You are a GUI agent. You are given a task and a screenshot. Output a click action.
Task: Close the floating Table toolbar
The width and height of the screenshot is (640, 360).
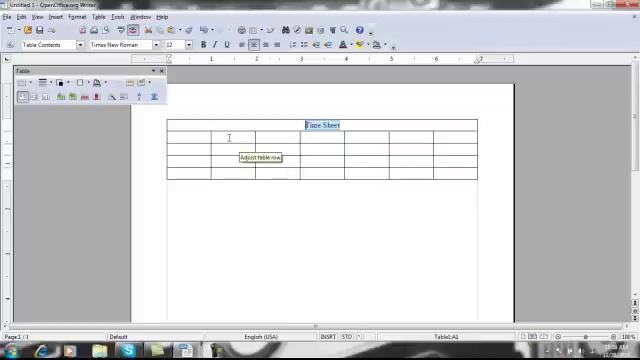tap(162, 71)
